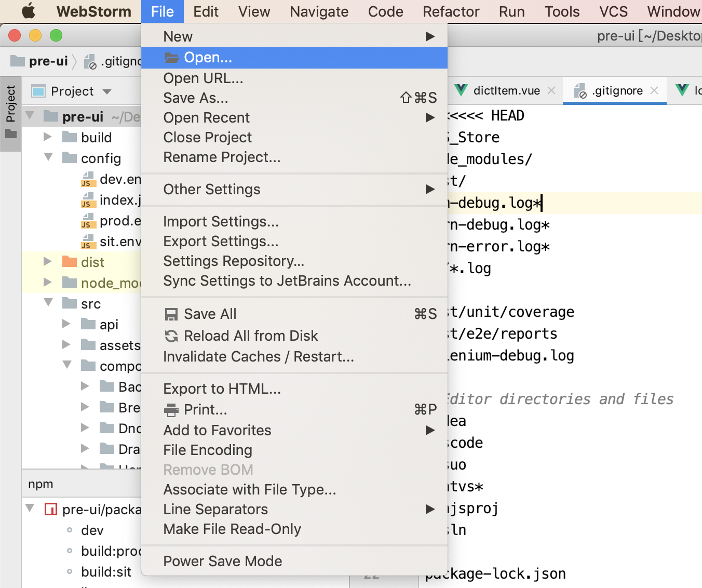Expand the build folder
Image resolution: width=702 pixels, height=588 pixels.
click(x=48, y=137)
